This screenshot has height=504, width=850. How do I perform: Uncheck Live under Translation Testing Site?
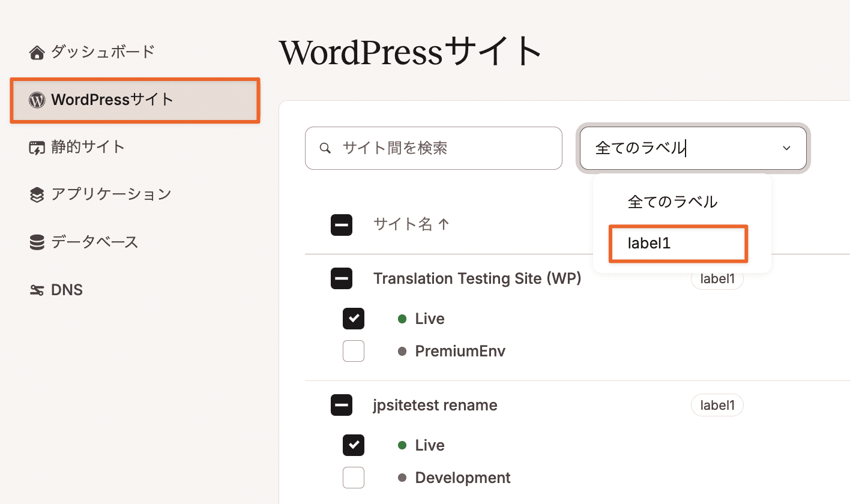tap(354, 319)
